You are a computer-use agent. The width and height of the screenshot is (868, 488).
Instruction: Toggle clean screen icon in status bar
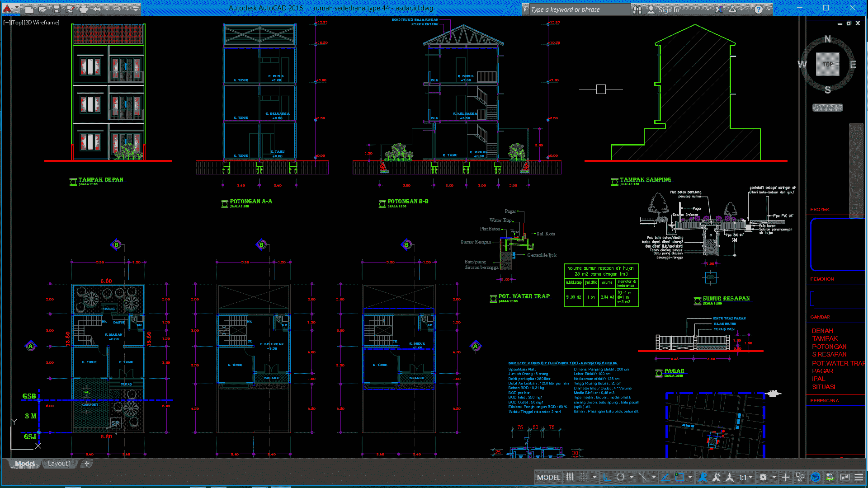[845, 477]
